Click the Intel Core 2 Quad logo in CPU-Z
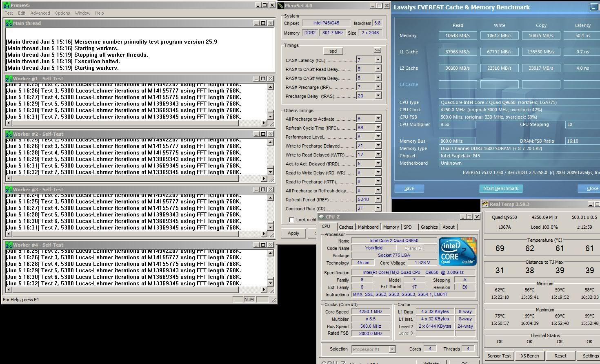The height and width of the screenshot is (364, 600). click(457, 251)
